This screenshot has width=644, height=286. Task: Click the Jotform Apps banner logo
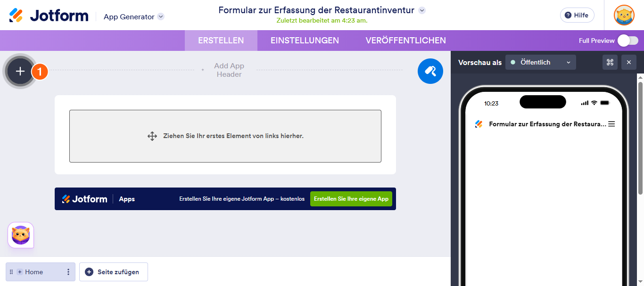[99, 199]
